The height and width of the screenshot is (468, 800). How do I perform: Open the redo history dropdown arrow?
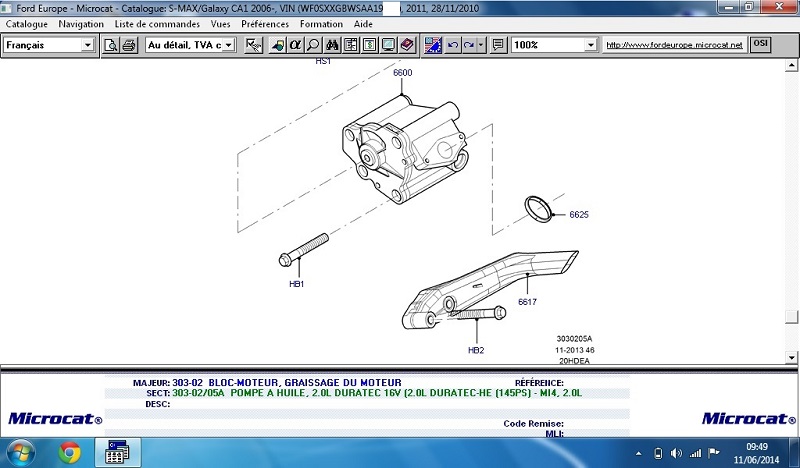click(x=481, y=45)
